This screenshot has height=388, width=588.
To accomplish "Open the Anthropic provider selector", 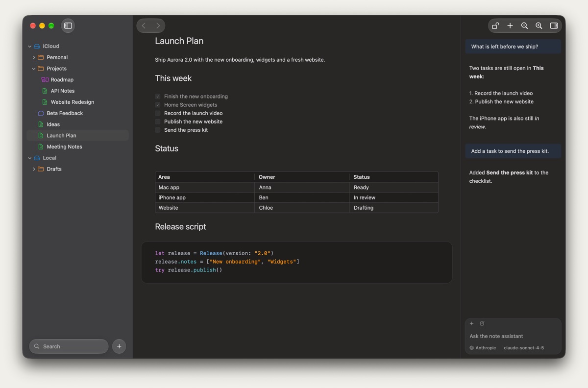I will pos(483,348).
